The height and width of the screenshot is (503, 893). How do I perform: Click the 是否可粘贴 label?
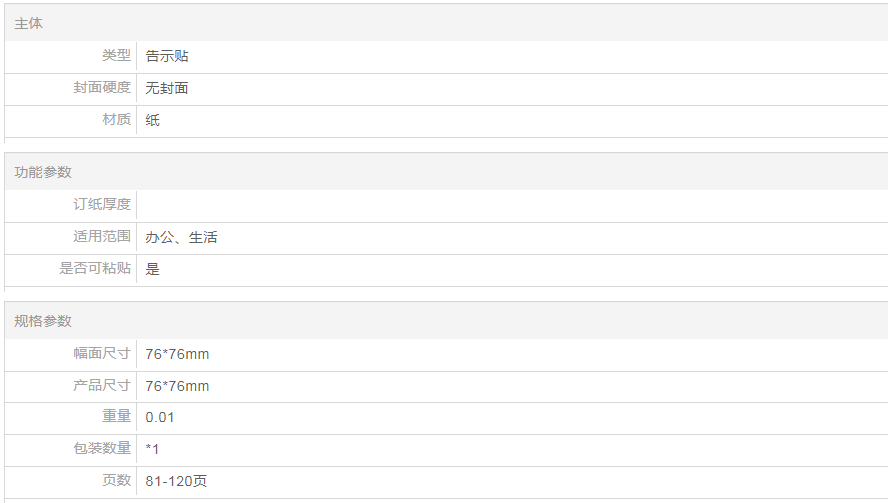95,269
